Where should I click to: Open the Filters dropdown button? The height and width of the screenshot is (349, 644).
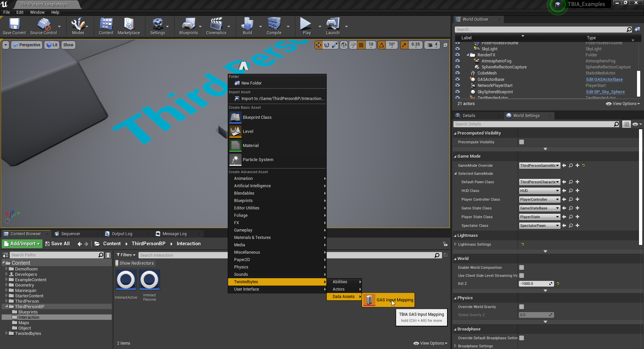click(x=126, y=255)
